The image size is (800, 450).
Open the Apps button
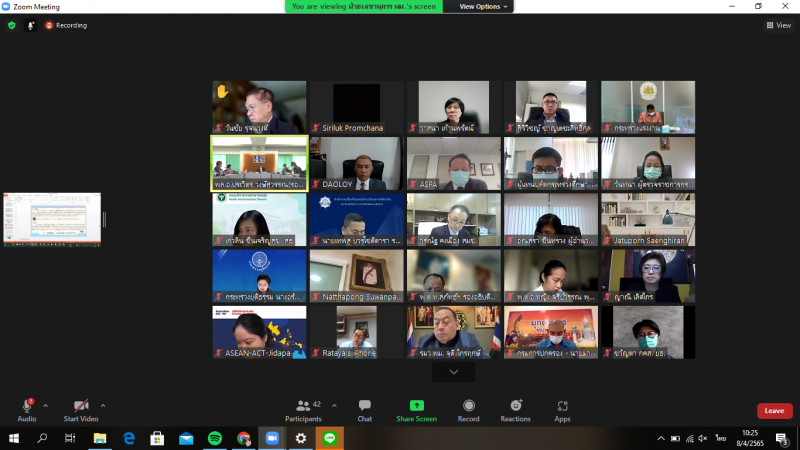[x=562, y=410]
